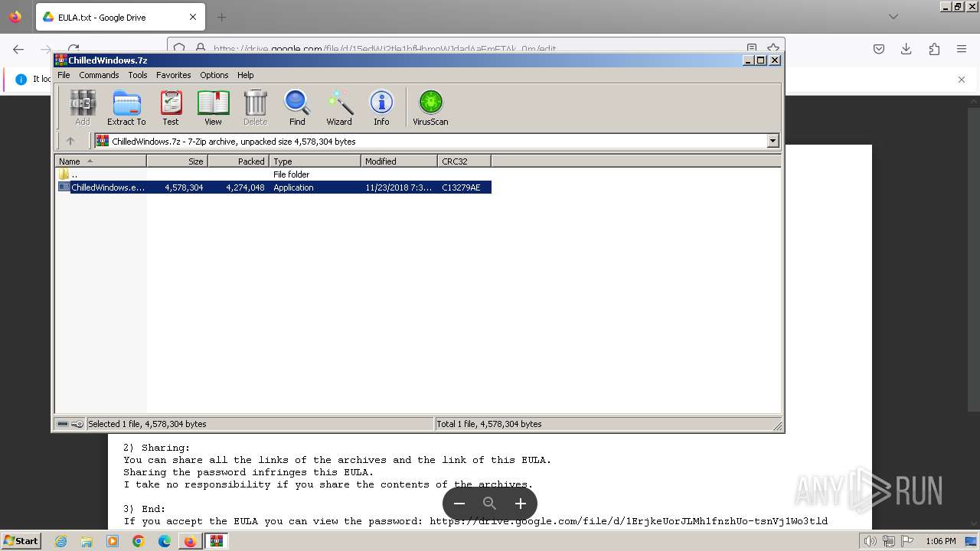Sort by the Name column header
This screenshot has width=980, height=551.
[x=100, y=161]
